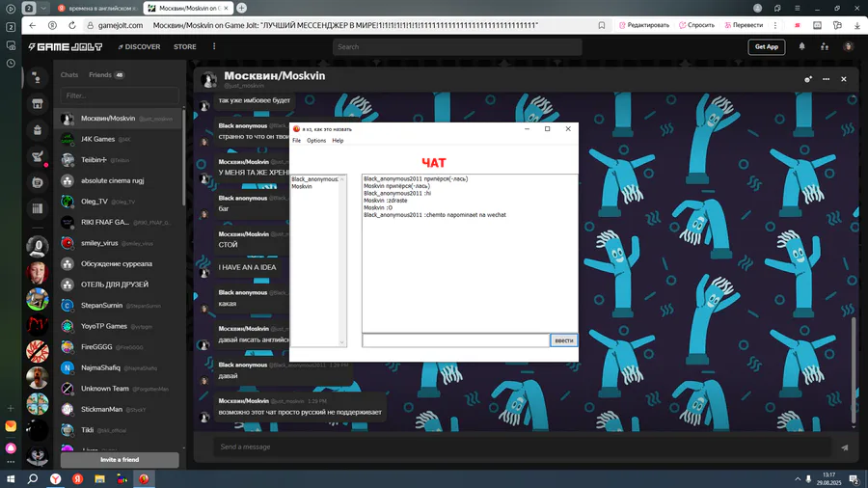Open a new browser tab with the plus button
The width and height of the screenshot is (868, 488).
[x=241, y=8]
